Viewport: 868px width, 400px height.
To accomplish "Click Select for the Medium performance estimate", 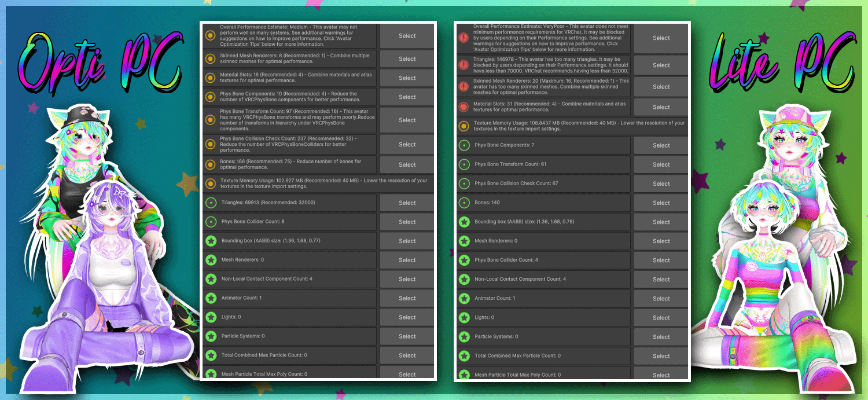I will (x=407, y=36).
